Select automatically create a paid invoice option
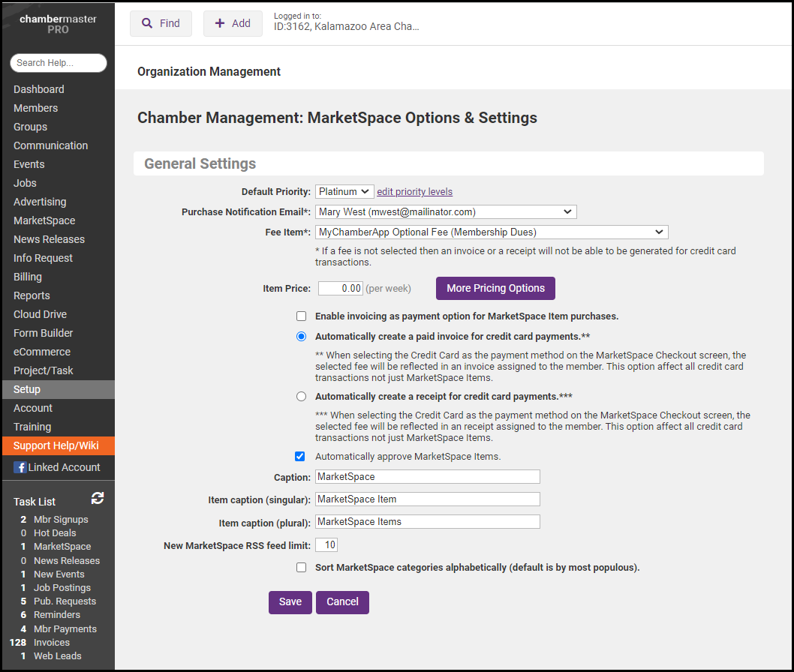 coord(302,337)
